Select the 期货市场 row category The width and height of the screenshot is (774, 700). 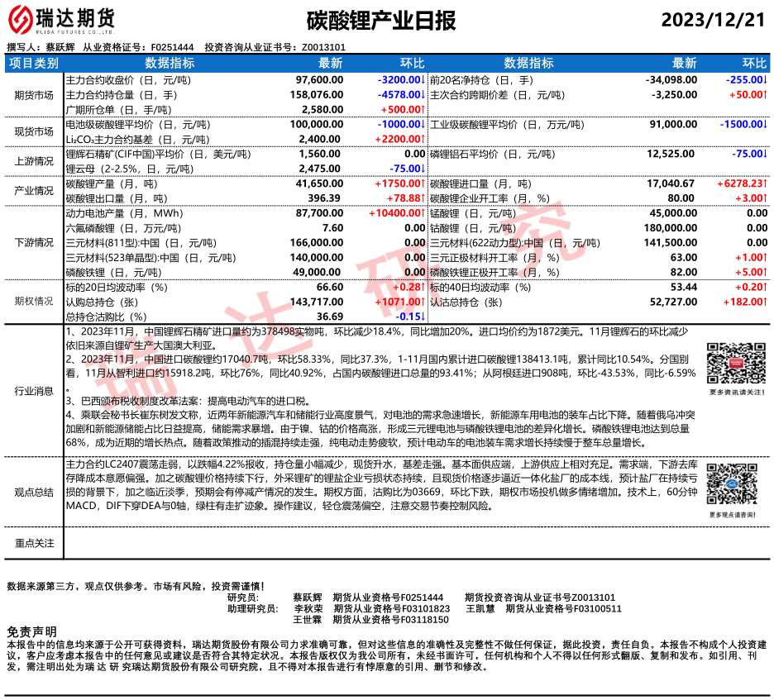(34, 94)
